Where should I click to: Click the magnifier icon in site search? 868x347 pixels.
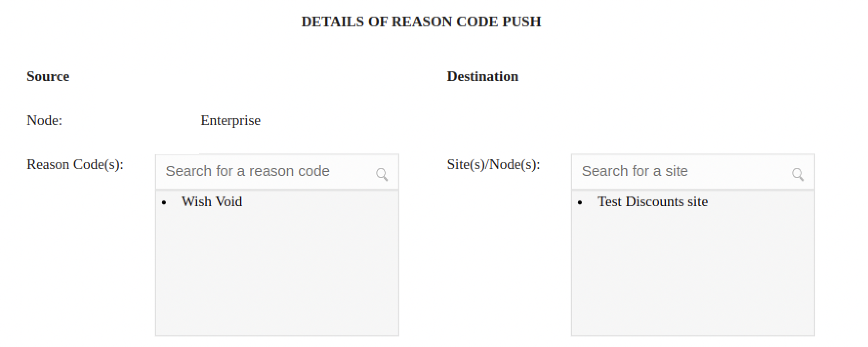click(x=798, y=174)
